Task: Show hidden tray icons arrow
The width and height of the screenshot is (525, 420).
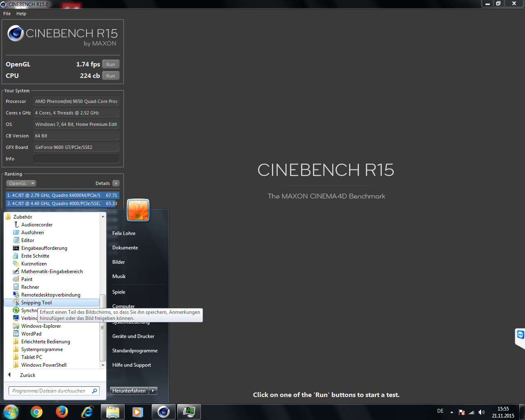Action: tap(452, 412)
